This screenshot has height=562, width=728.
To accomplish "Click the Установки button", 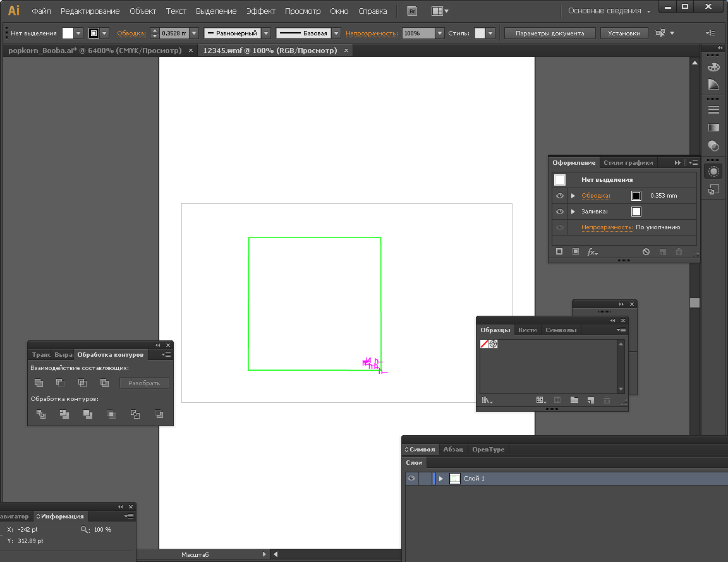I will pyautogui.click(x=624, y=33).
